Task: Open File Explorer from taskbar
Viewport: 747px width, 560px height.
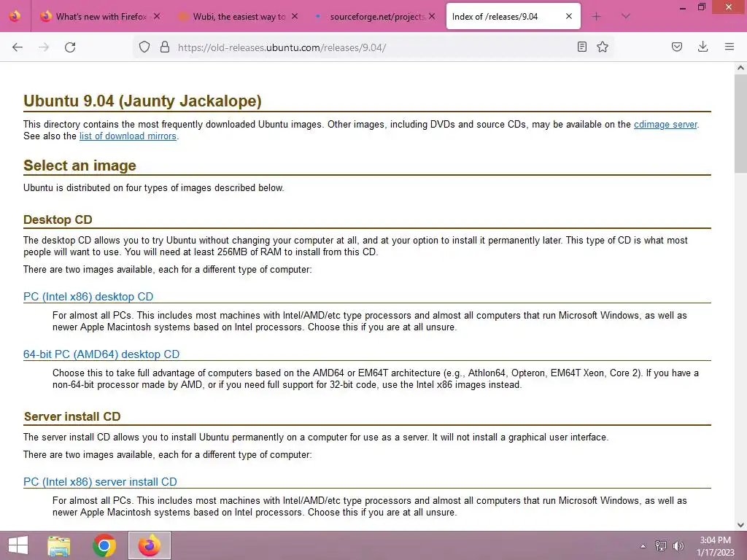Action: pos(58,545)
